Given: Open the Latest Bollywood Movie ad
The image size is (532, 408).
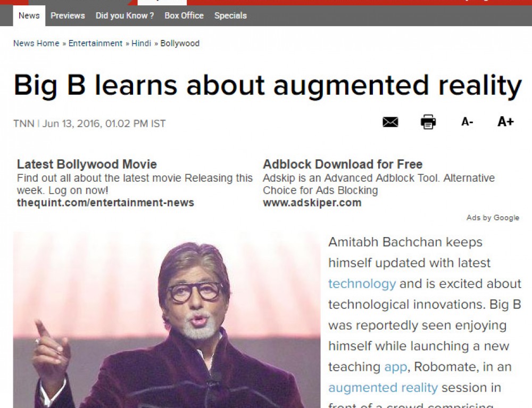Looking at the screenshot, I should click(87, 164).
